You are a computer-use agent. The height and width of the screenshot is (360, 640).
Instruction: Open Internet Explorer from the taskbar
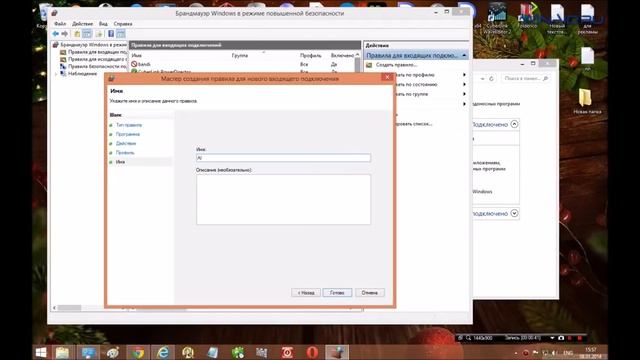163,352
